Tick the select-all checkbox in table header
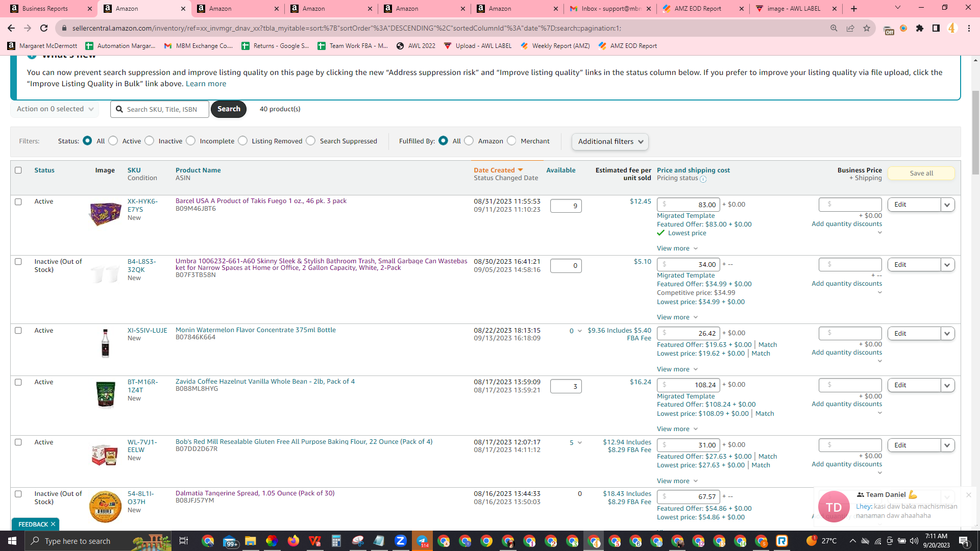Viewport: 980px width, 551px height. coord(18,170)
